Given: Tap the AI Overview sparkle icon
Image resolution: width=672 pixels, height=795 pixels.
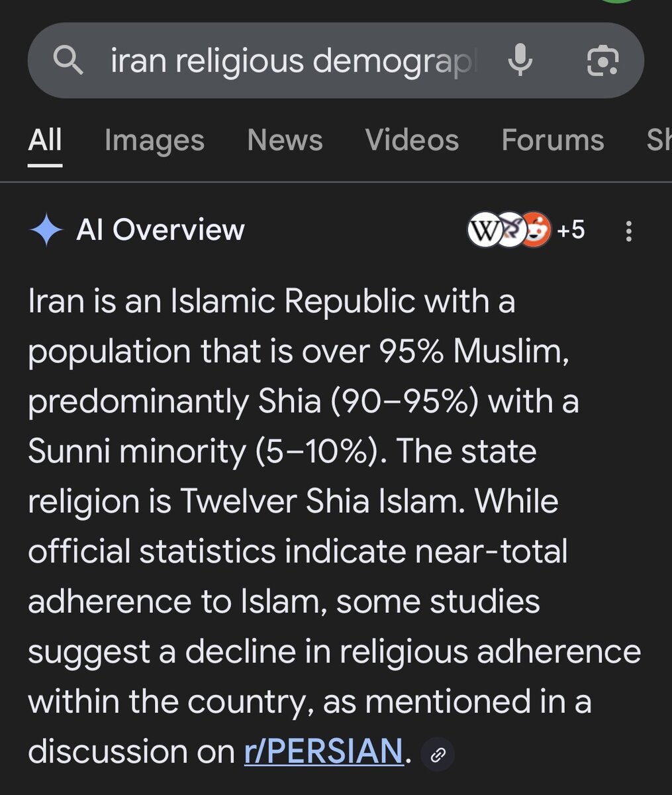Looking at the screenshot, I should pyautogui.click(x=46, y=230).
